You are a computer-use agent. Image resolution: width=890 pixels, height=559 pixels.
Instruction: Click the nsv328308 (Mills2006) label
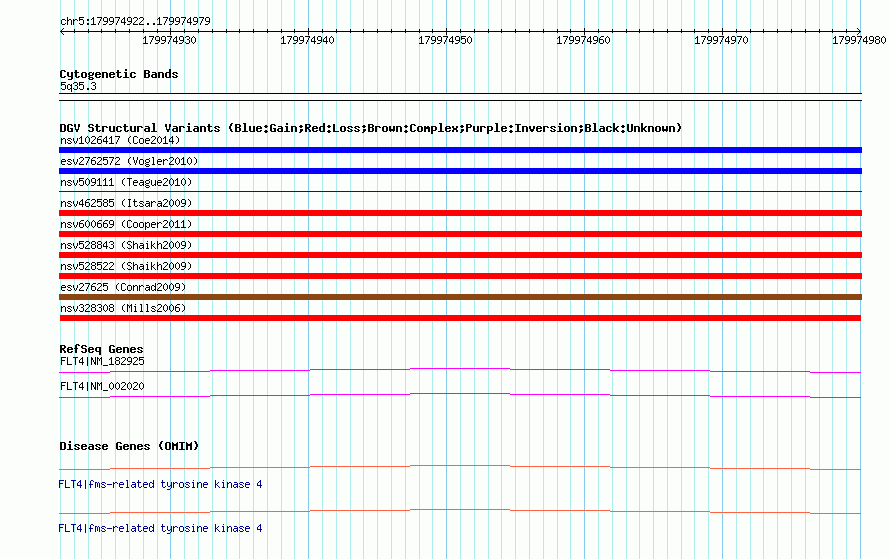point(123,308)
